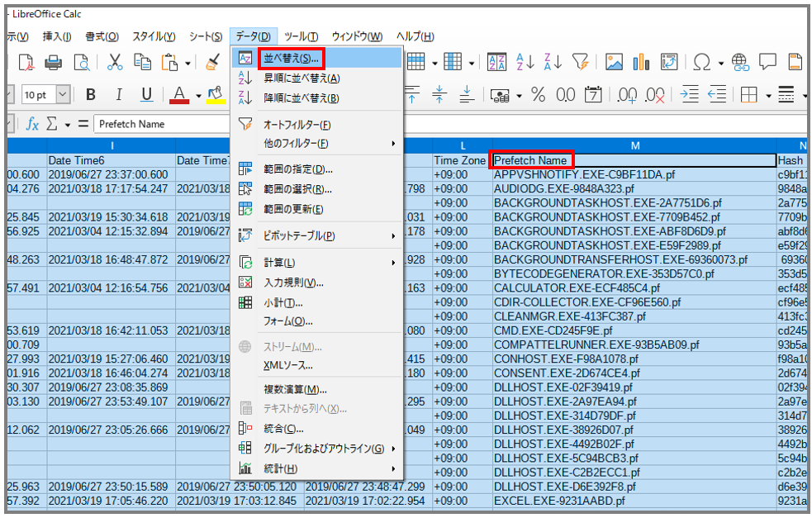Expand the font color dropdown arrow
Viewport: 812px width, 518px height.
(198, 96)
